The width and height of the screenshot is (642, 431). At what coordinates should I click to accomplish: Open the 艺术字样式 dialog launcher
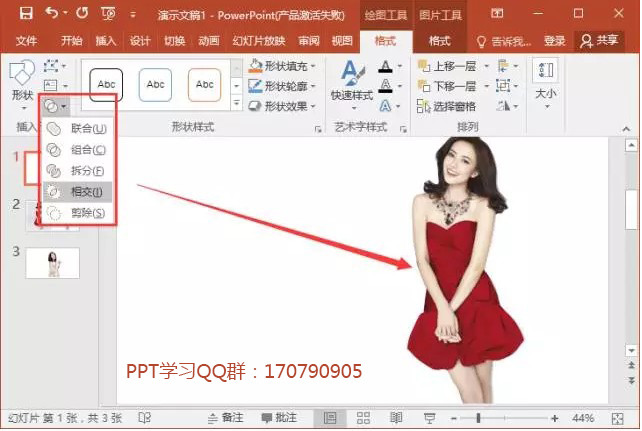tap(403, 129)
